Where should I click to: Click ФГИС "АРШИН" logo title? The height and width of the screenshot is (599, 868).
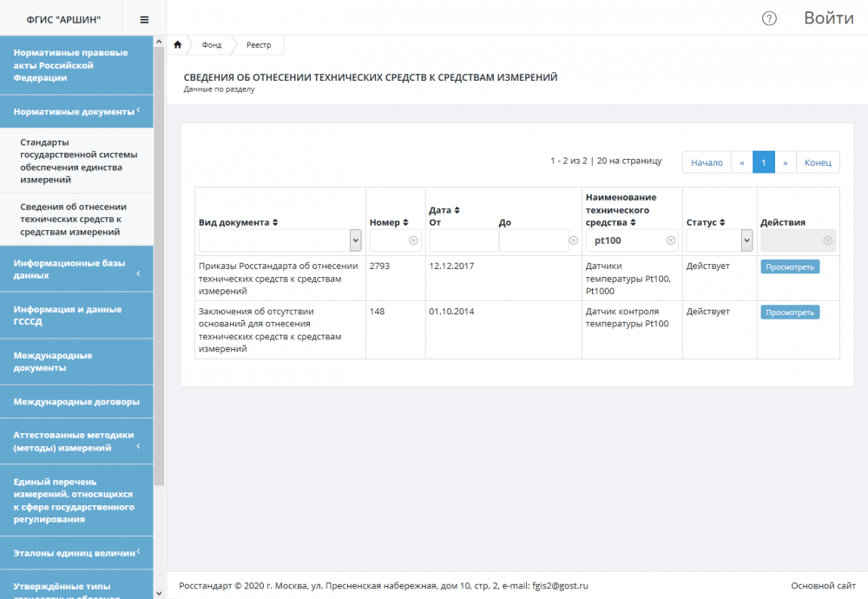63,20
